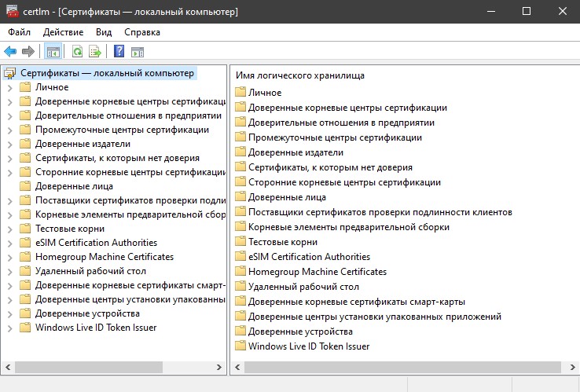Click right pane horizontal scrollbar right arrow

(x=573, y=367)
